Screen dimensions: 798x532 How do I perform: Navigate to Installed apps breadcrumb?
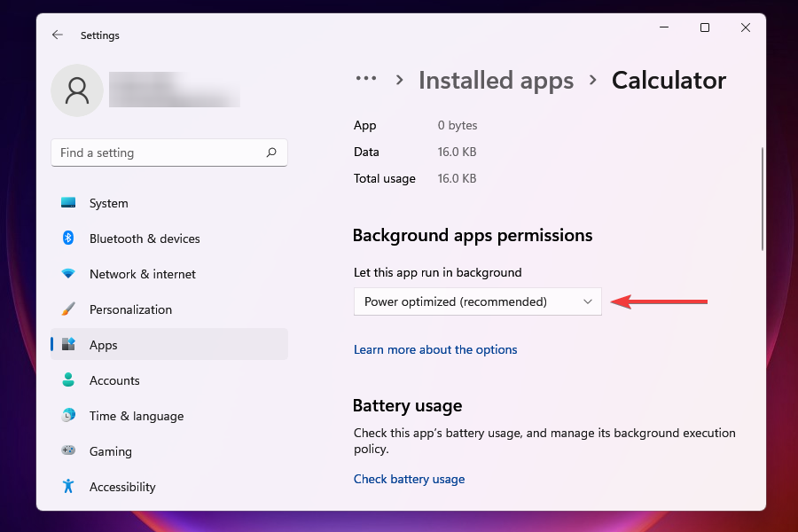[x=496, y=81]
